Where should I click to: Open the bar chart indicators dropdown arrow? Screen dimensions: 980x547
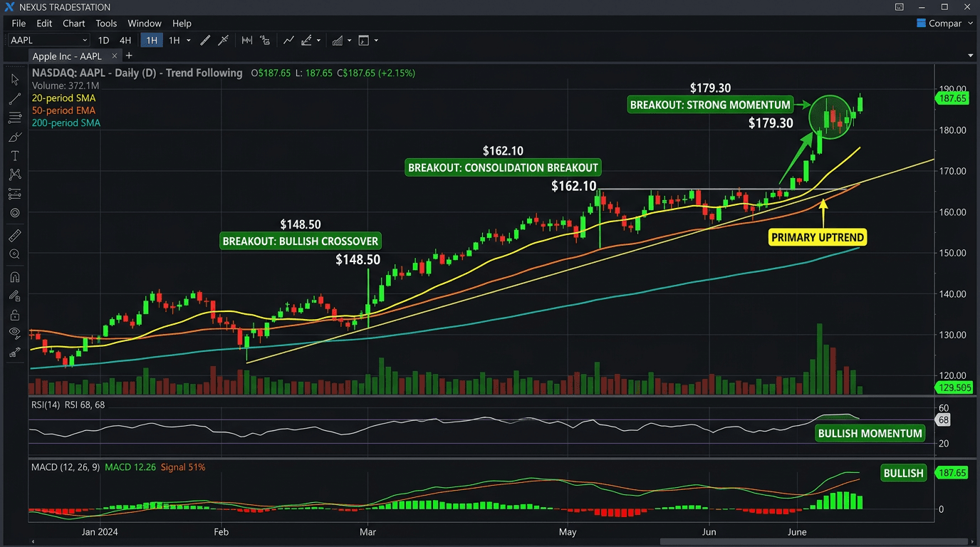[349, 41]
